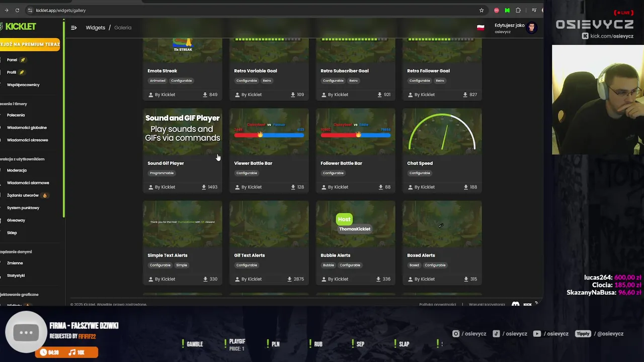Click the Programmable tag on Sound Gif Player
644x362 pixels.
(x=162, y=173)
